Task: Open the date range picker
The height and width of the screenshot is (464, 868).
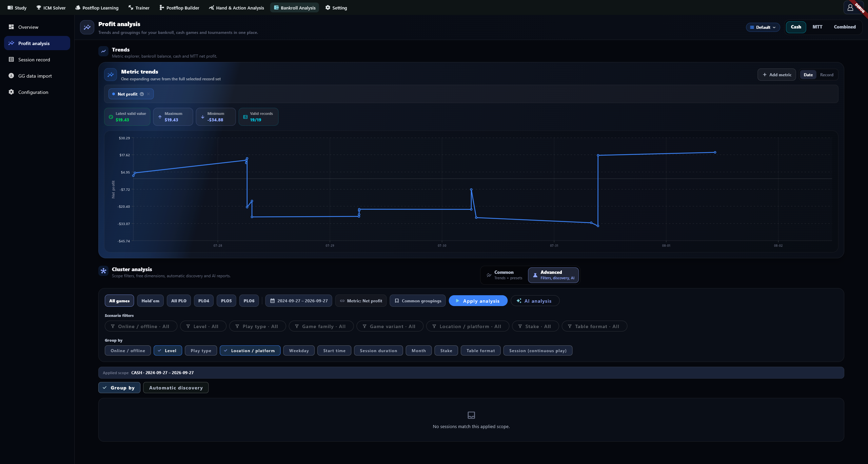Action: click(x=299, y=301)
